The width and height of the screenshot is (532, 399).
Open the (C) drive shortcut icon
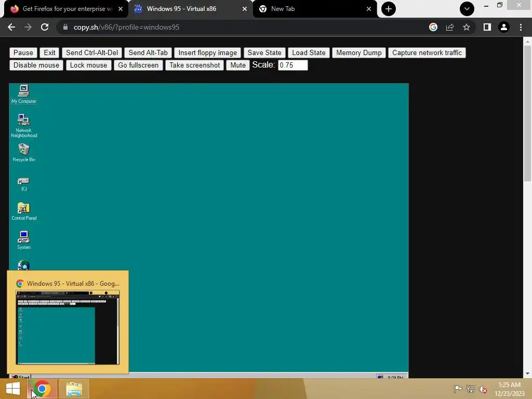[24, 184]
